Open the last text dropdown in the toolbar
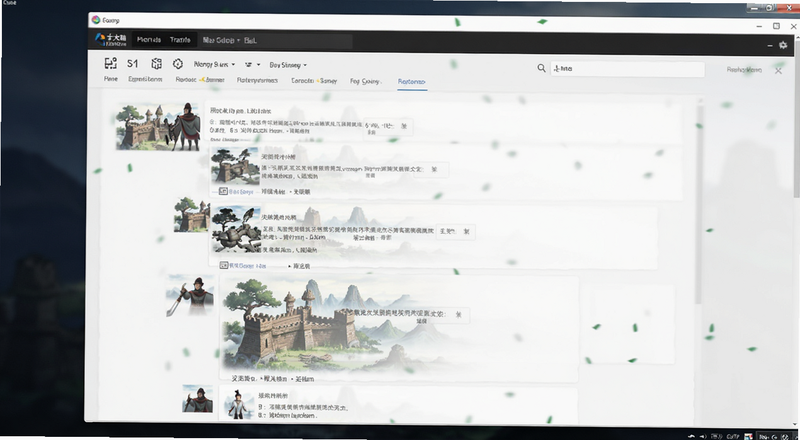This screenshot has height=440, width=800. tap(288, 65)
